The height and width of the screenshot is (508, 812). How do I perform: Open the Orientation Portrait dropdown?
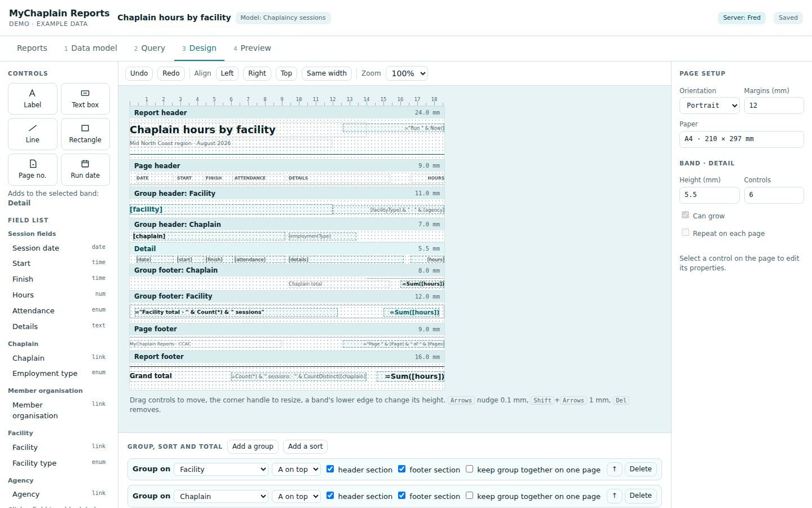(709, 106)
